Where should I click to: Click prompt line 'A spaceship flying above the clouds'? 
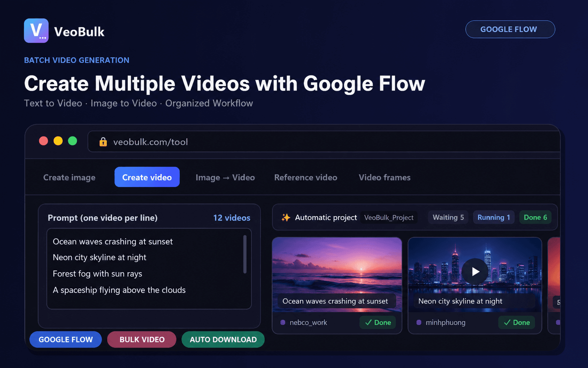click(x=119, y=290)
